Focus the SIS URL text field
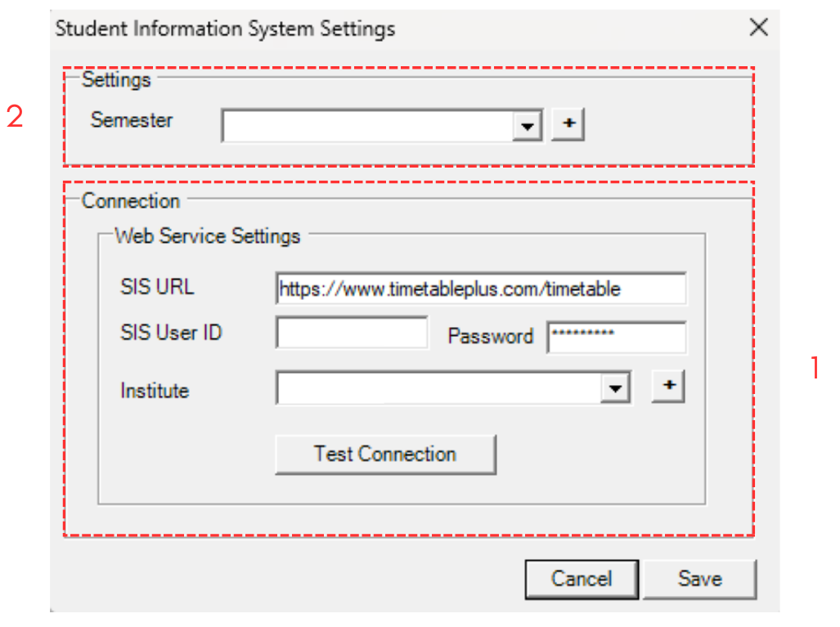840x627 pixels. pyautogui.click(x=480, y=289)
